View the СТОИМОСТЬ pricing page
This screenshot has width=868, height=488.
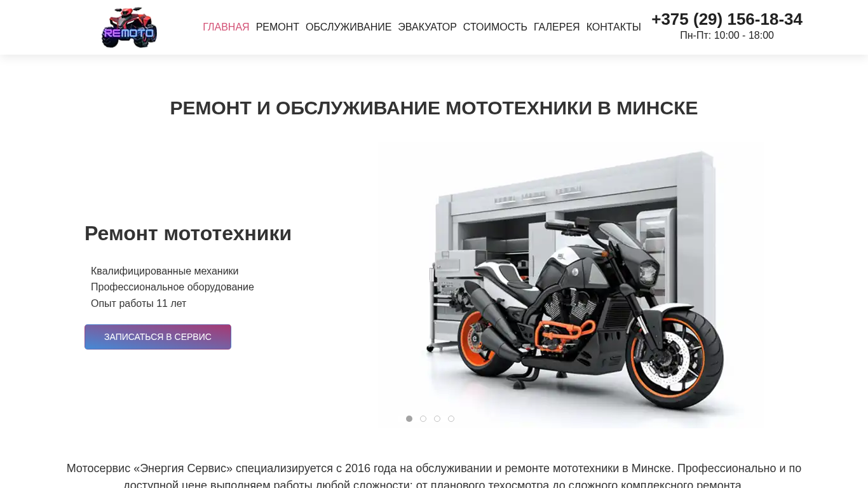tap(495, 27)
